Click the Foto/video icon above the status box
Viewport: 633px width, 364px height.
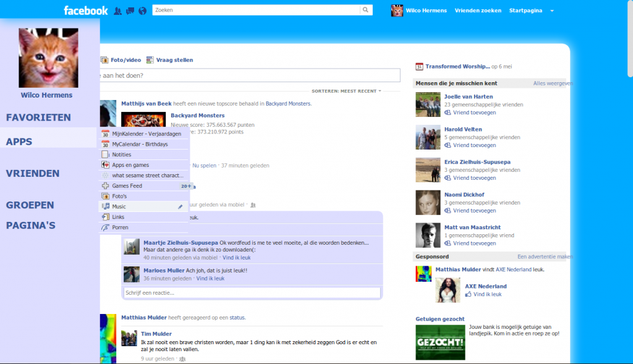point(104,60)
